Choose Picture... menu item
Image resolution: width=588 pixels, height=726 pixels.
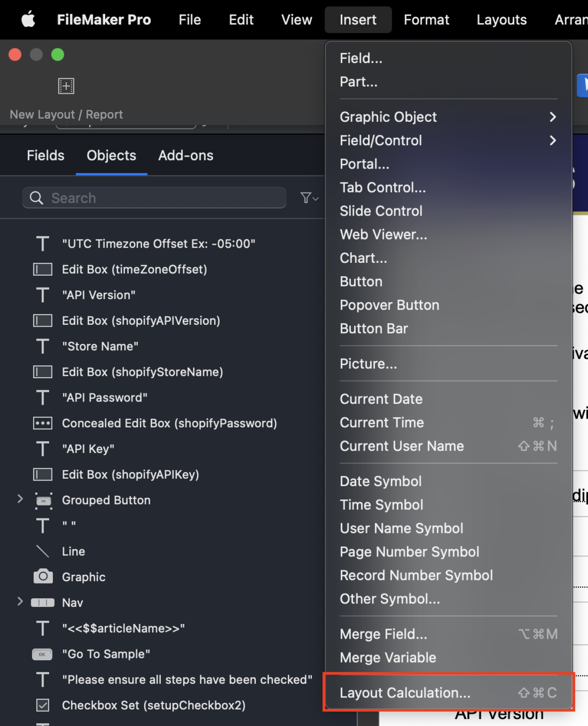pyautogui.click(x=448, y=363)
